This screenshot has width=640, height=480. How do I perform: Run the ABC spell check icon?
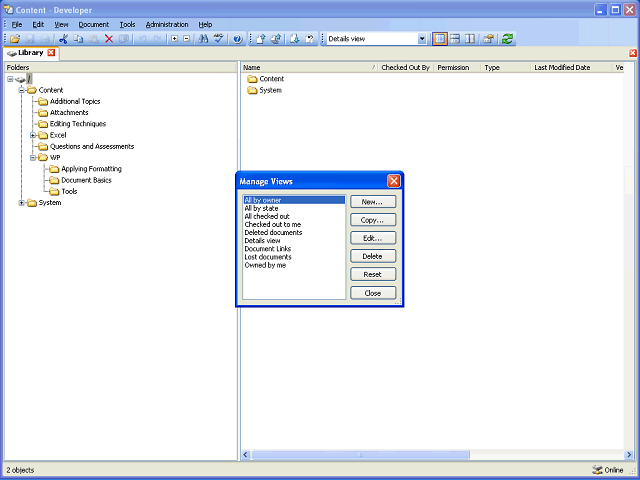coord(219,39)
